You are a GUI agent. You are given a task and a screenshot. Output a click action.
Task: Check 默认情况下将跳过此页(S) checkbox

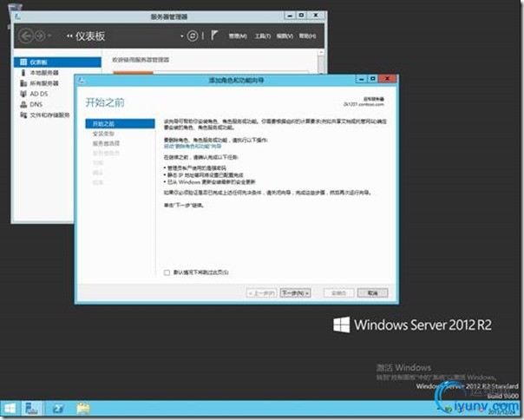pyautogui.click(x=167, y=272)
